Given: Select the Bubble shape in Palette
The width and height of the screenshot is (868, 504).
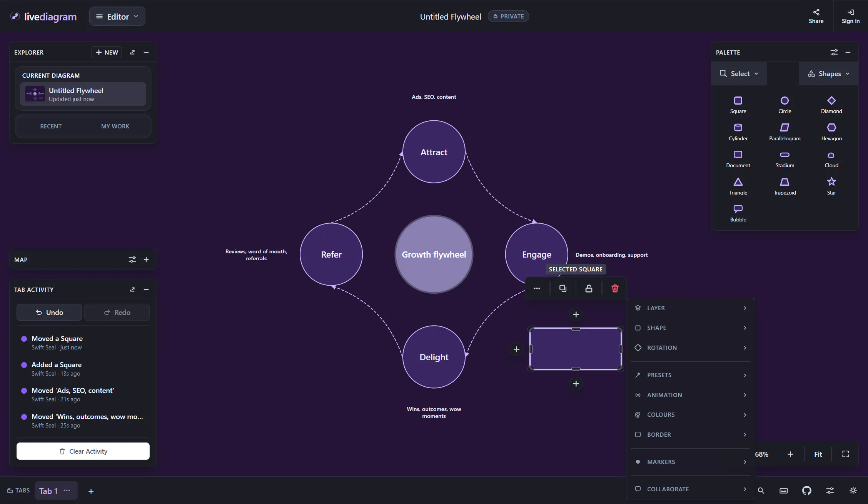Looking at the screenshot, I should [738, 213].
